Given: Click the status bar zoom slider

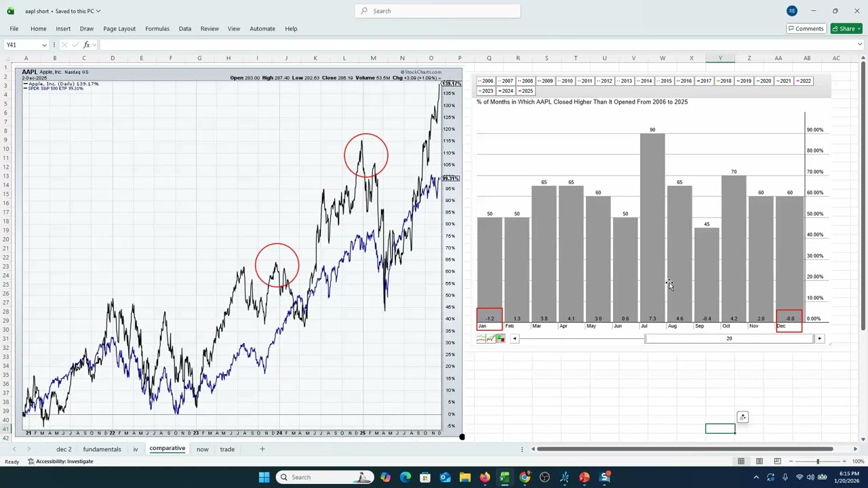Looking at the screenshot, I should point(817,462).
